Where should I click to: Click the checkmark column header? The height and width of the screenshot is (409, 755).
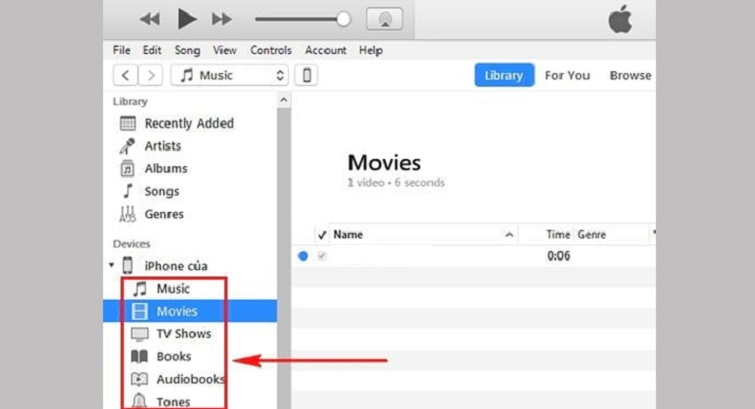(x=321, y=235)
